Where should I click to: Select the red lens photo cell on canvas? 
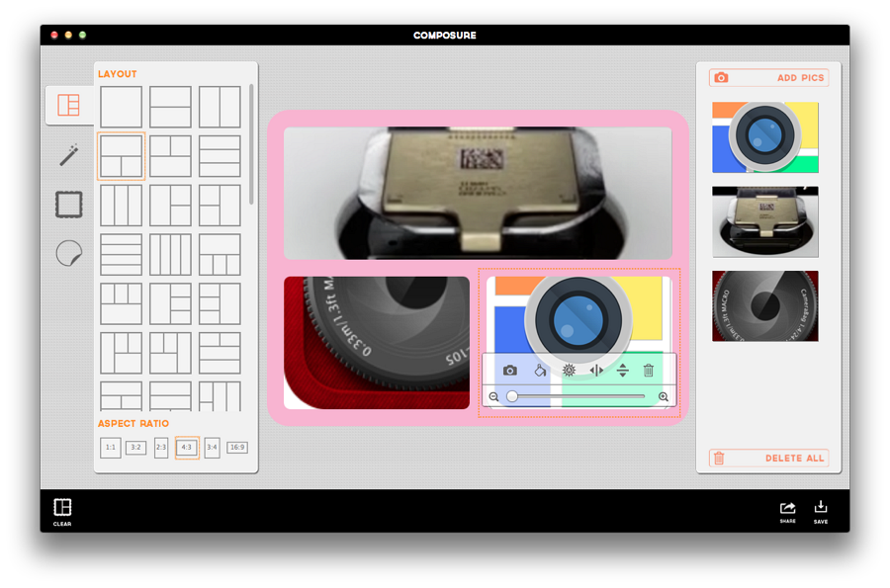point(377,343)
